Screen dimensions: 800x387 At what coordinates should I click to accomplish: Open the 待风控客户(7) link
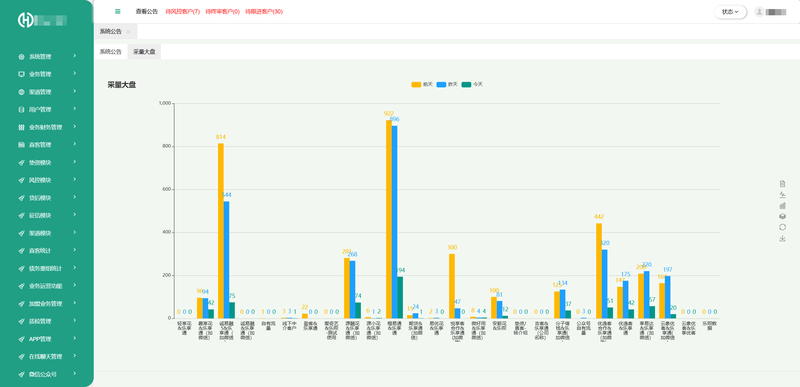coord(183,11)
